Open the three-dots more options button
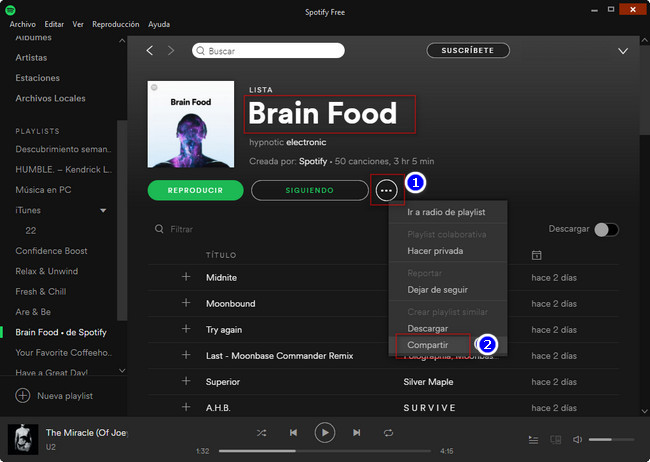The width and height of the screenshot is (650, 462). click(386, 190)
